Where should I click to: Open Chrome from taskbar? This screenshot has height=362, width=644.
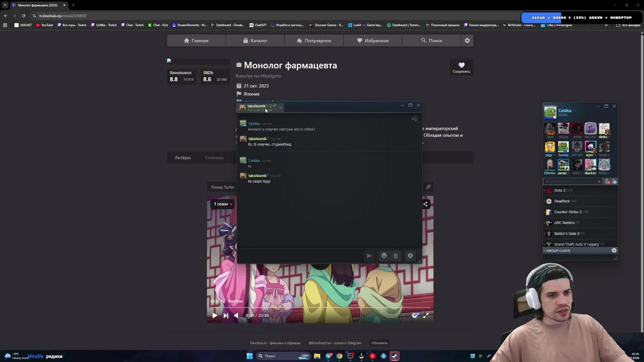tap(340, 356)
